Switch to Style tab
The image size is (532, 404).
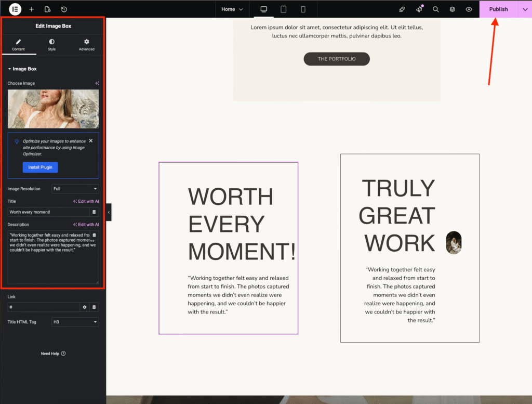52,45
